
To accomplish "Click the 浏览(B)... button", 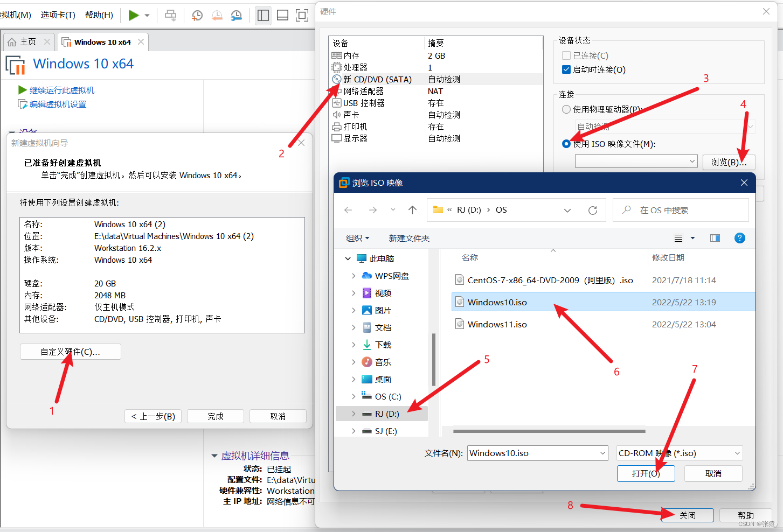I will 729,162.
